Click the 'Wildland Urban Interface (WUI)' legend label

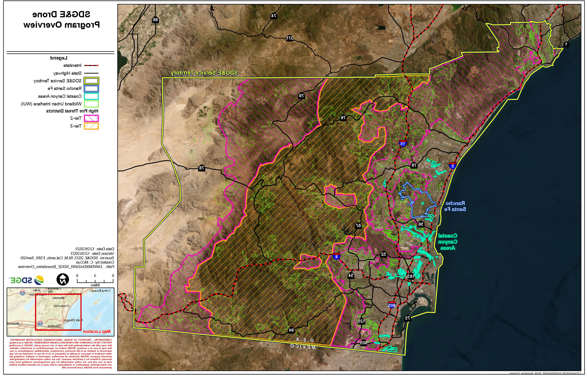51,104
